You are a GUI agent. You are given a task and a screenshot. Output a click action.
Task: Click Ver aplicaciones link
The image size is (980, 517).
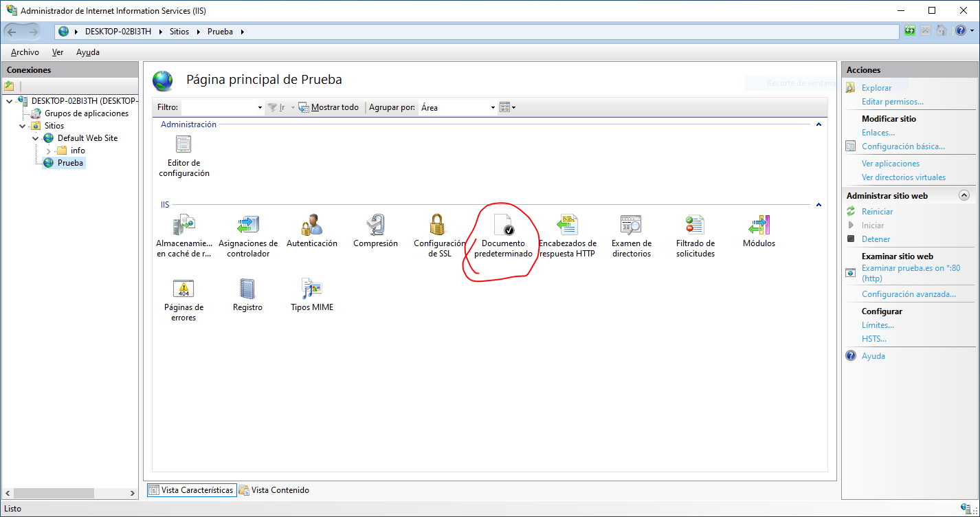891,164
